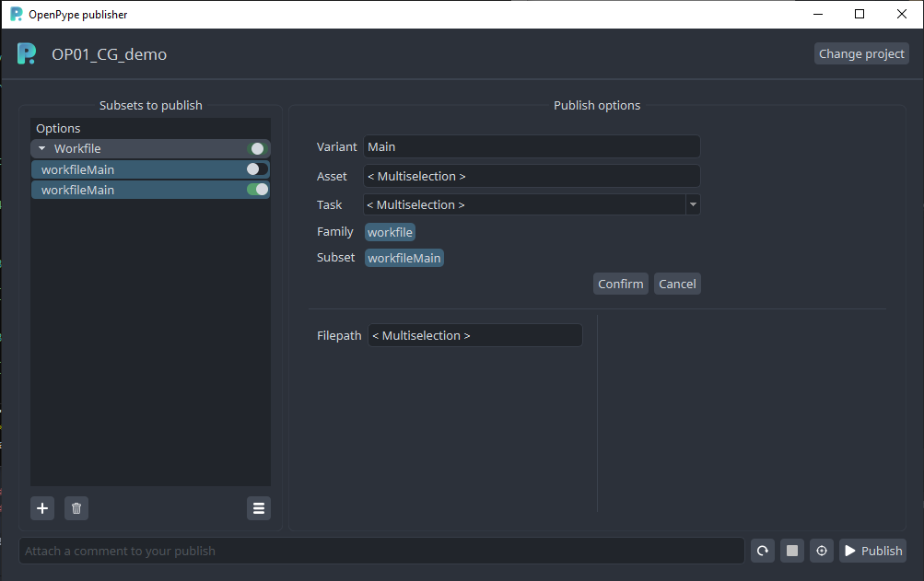This screenshot has height=581, width=924.
Task: Click the hamburger list view icon
Action: coord(258,507)
